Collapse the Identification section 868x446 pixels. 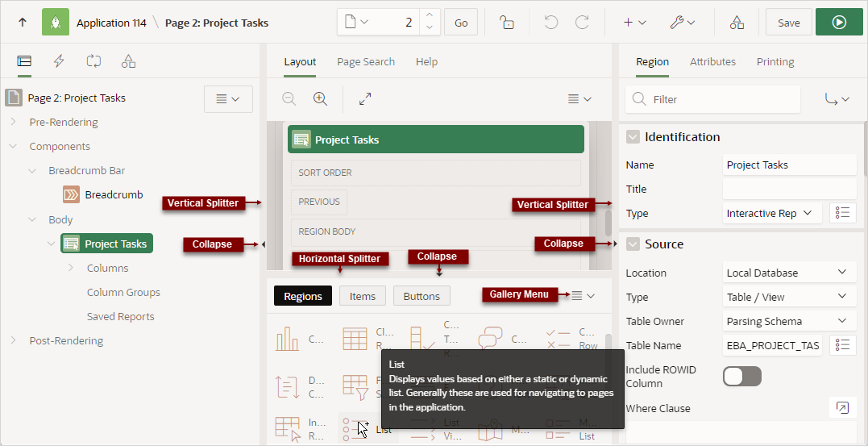[633, 137]
